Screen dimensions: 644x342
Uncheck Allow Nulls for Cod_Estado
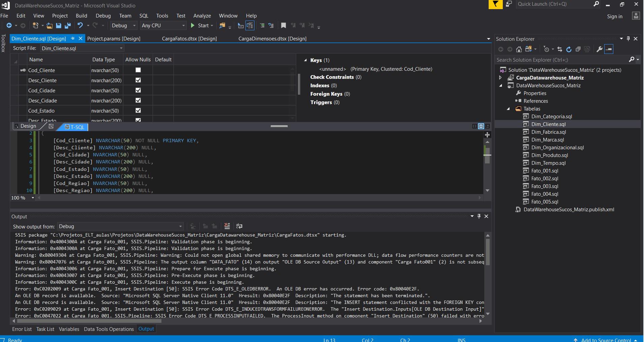[138, 111]
